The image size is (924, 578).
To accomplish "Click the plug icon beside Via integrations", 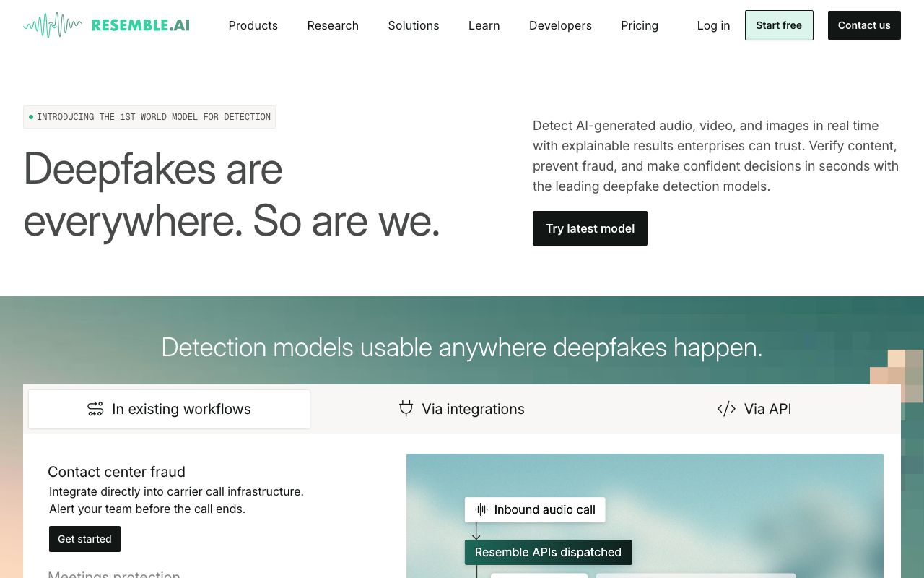I will click(x=406, y=408).
